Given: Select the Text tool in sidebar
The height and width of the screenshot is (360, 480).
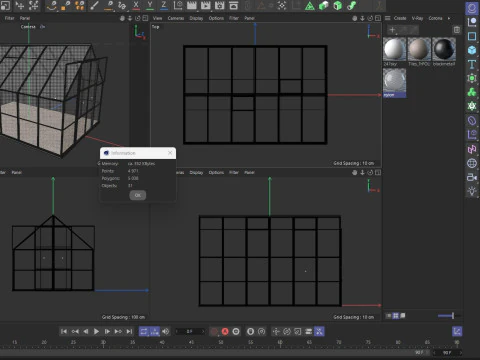Looking at the screenshot, I should click(x=472, y=64).
